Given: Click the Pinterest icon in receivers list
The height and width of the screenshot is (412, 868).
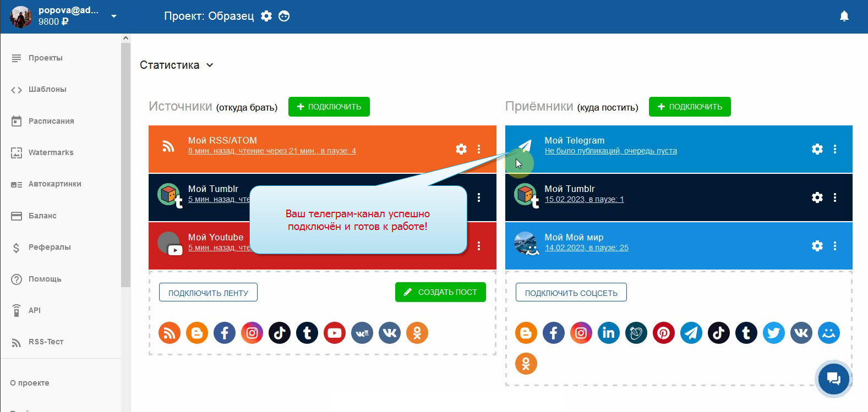Looking at the screenshot, I should click(x=663, y=333).
